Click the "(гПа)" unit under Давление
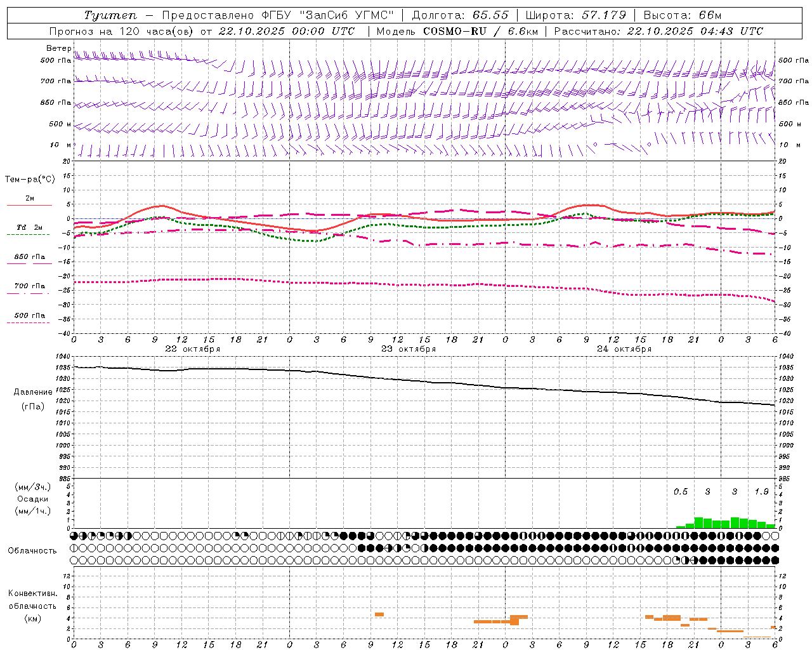 pyautogui.click(x=33, y=406)
